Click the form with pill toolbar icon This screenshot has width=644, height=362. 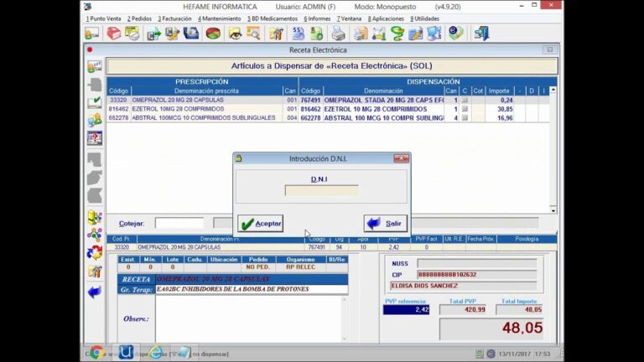point(132,34)
